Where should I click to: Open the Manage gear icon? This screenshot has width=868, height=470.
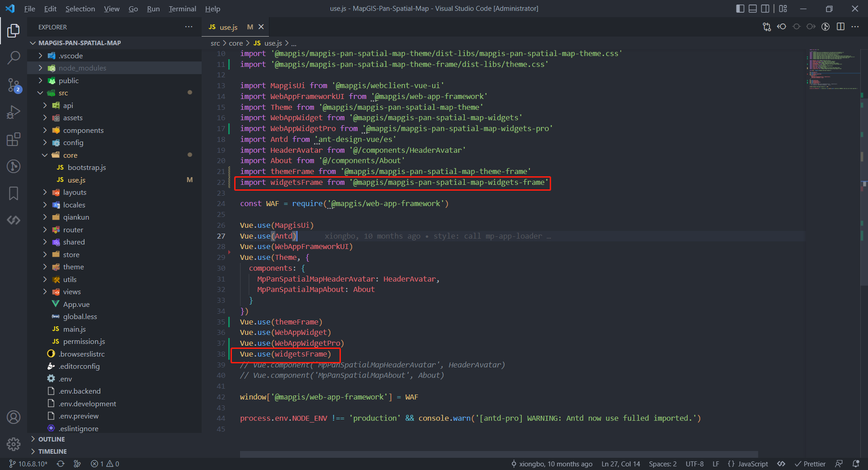coord(14,444)
